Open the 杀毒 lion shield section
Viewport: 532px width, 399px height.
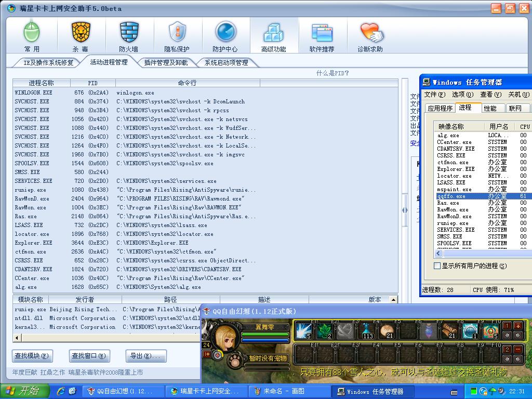[81, 35]
